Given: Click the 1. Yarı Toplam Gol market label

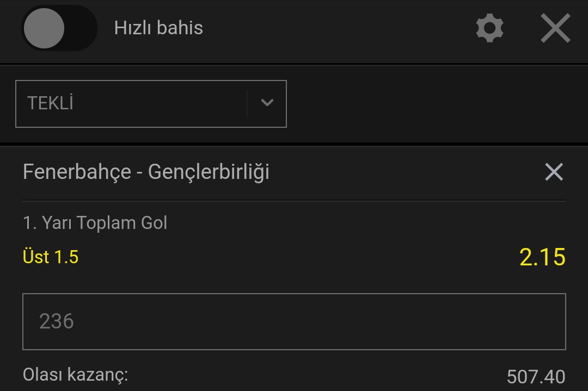Looking at the screenshot, I should coord(95,223).
